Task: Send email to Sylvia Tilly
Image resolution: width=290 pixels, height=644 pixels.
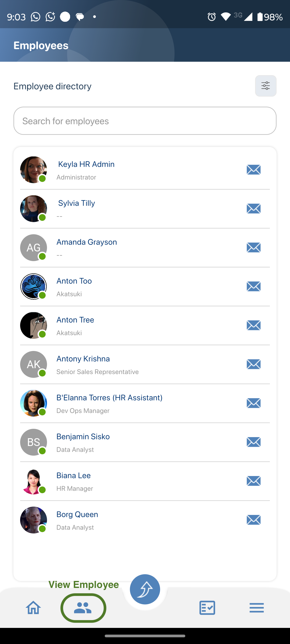Action: point(253,208)
